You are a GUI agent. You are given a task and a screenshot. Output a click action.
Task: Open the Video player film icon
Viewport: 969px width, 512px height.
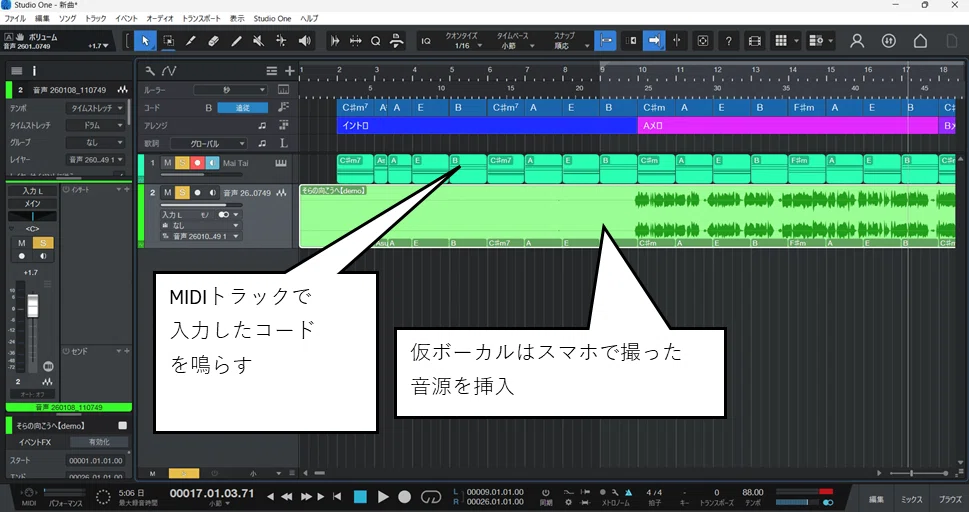(755, 41)
